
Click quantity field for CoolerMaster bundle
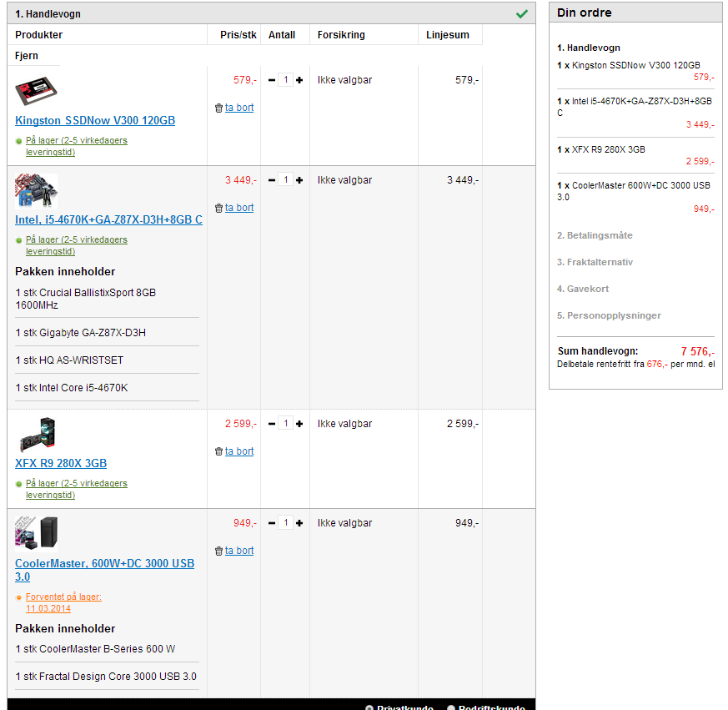point(285,523)
